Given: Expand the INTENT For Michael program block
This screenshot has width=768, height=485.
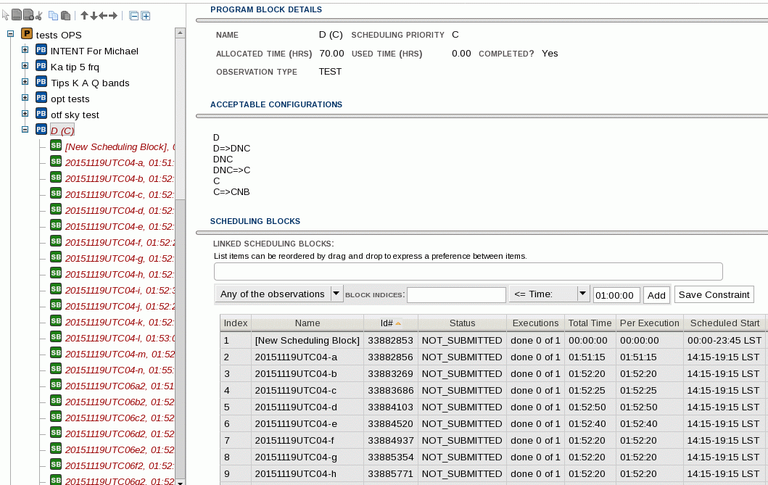Looking at the screenshot, I should (25, 50).
